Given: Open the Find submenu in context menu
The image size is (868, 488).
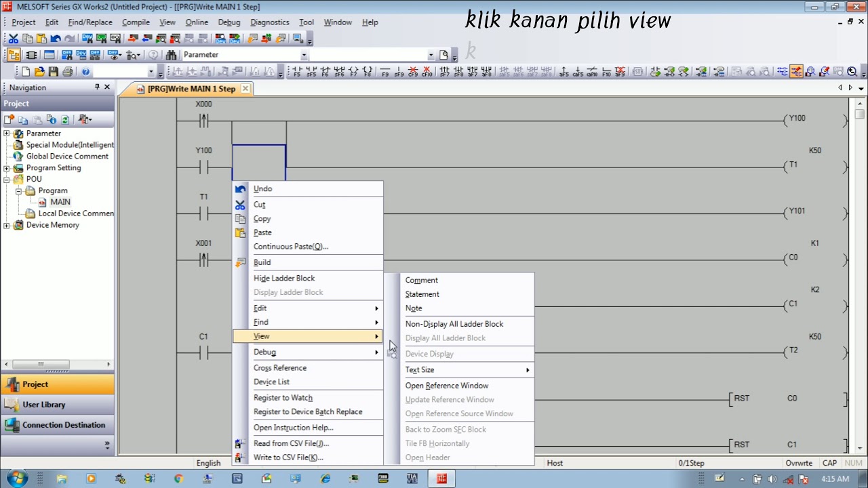Looking at the screenshot, I should tap(309, 323).
